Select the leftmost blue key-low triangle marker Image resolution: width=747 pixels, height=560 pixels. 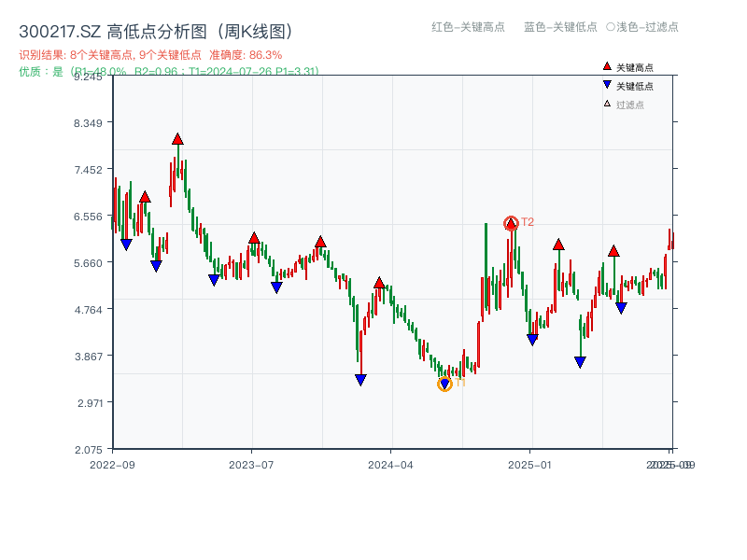[127, 245]
